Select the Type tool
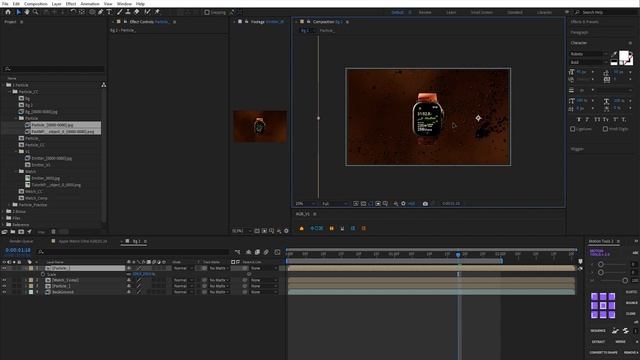This screenshot has width=640, height=360. click(109, 12)
